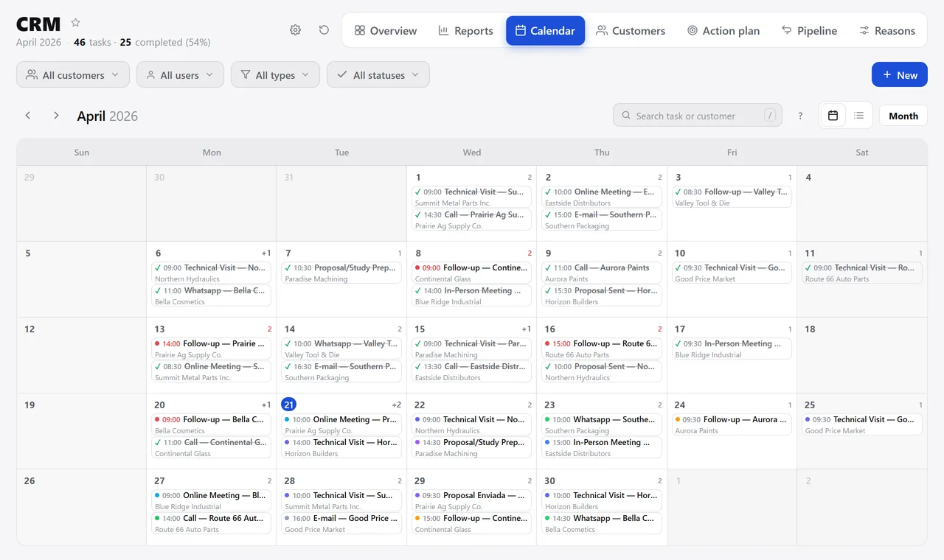Image resolution: width=944 pixels, height=560 pixels.
Task: Open 14:30 Whatsapp Bella Cosmetics on day 30
Action: tap(602, 523)
